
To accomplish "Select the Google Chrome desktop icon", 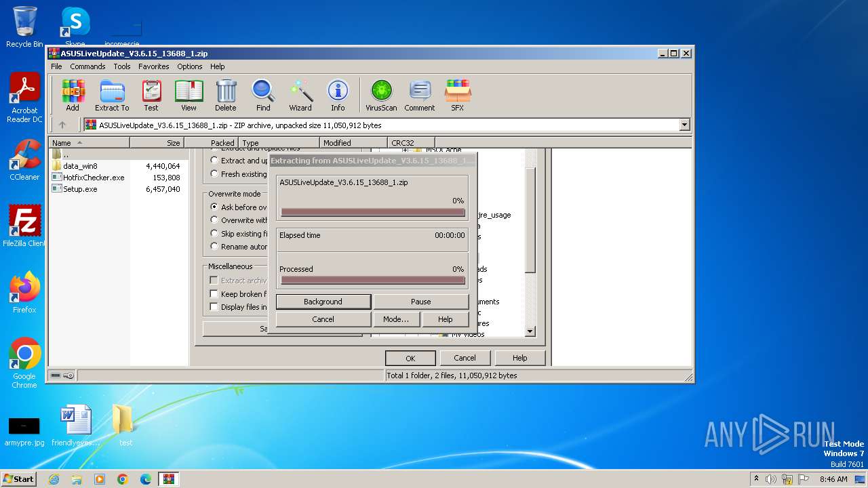I will [x=24, y=363].
